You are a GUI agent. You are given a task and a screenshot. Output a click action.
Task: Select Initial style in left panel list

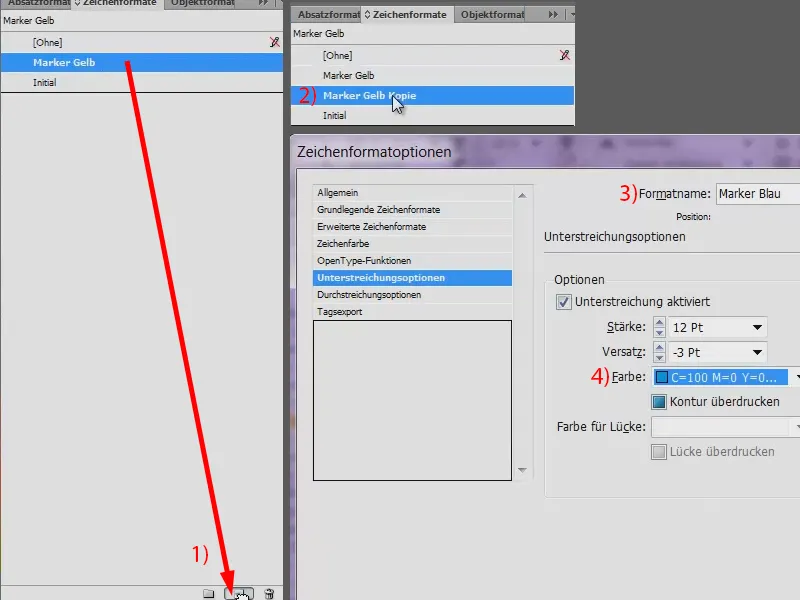tap(142, 82)
